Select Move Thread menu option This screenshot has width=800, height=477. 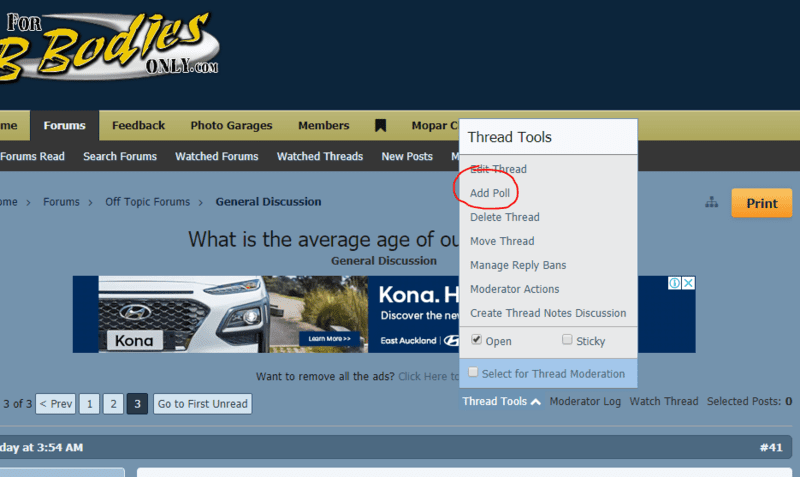click(502, 241)
